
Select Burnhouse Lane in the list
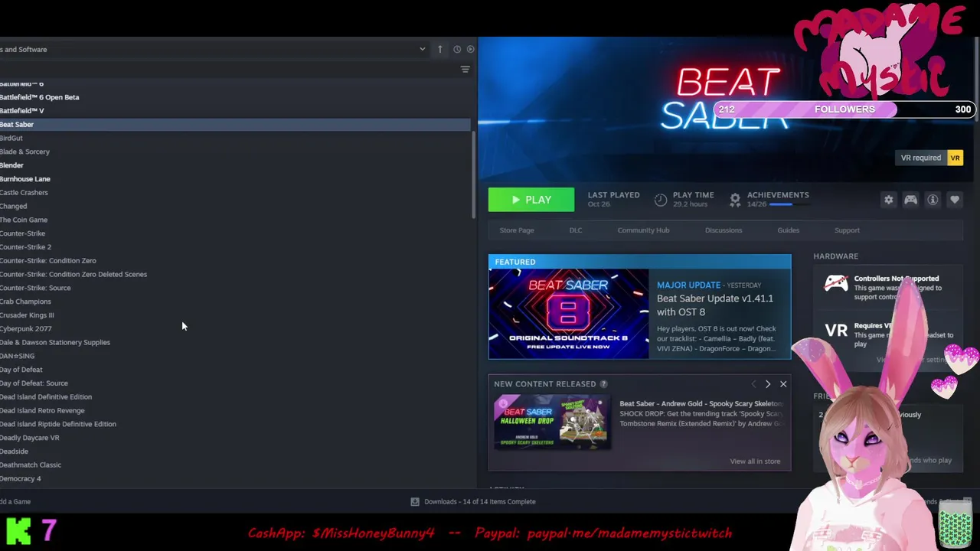point(235,179)
